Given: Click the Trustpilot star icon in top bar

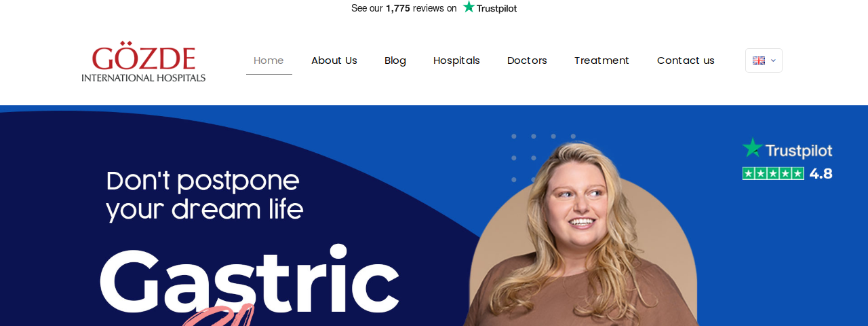Looking at the screenshot, I should click(469, 7).
